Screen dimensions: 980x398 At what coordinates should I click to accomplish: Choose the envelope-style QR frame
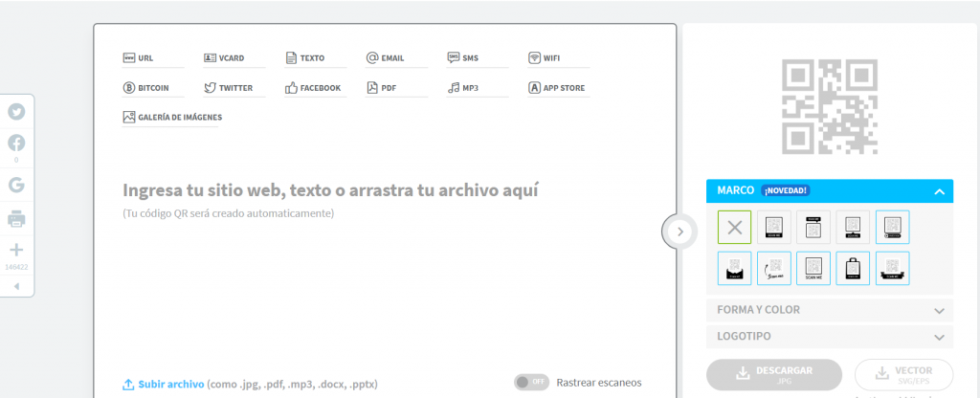[734, 268]
